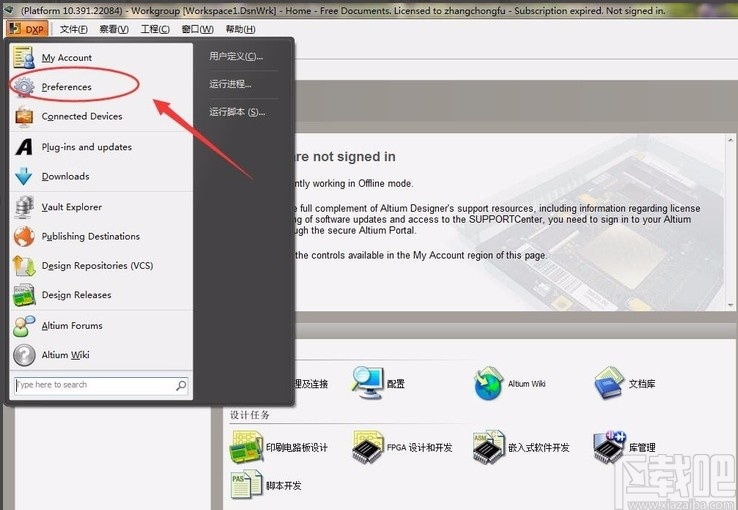
Task: Open the 文档库 link
Action: coord(642,384)
